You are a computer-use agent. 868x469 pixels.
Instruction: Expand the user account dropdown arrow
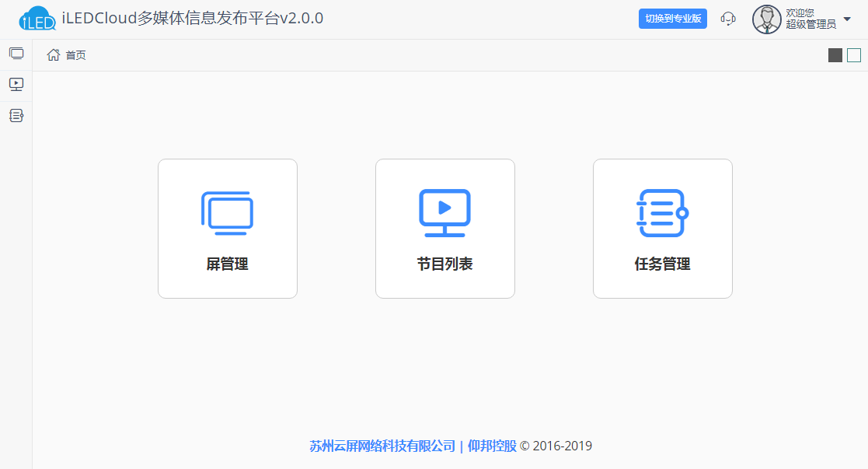[x=847, y=19]
